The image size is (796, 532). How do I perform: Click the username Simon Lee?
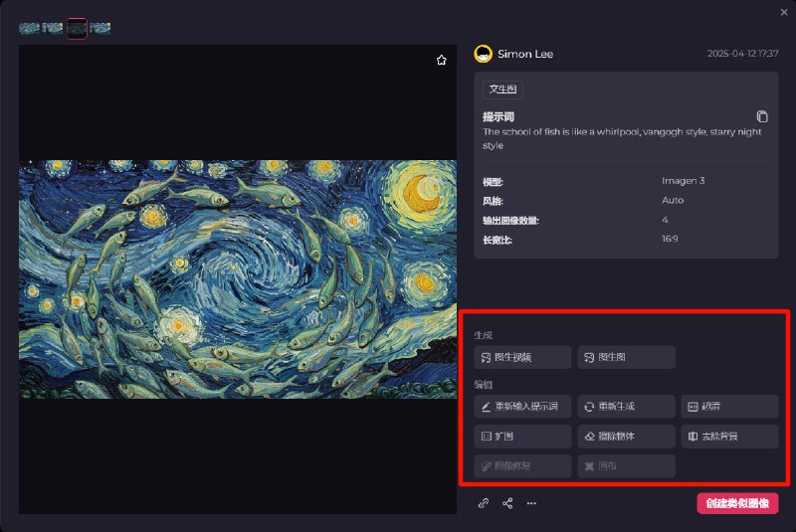coord(525,54)
